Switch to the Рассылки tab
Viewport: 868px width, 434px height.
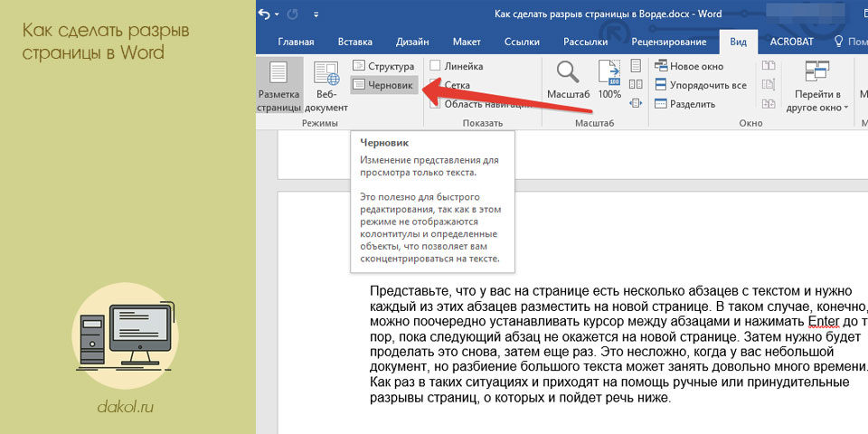click(x=585, y=42)
